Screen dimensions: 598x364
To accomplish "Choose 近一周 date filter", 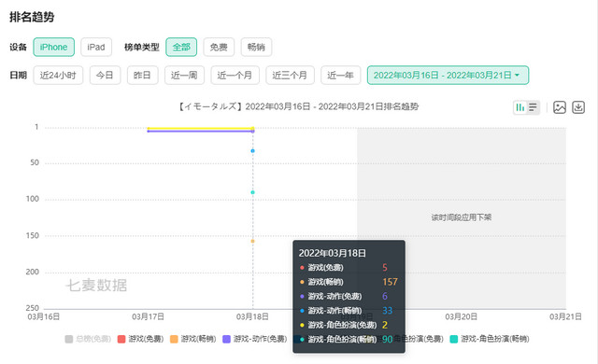I will click(184, 75).
